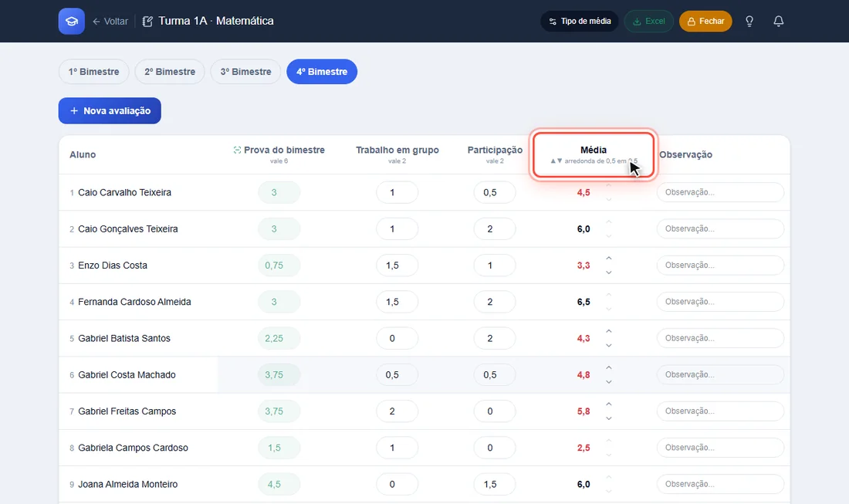Edit Fernanda Cardoso Almeida's Trabalho em grupo grade
The height and width of the screenshot is (504, 849).
point(397,302)
